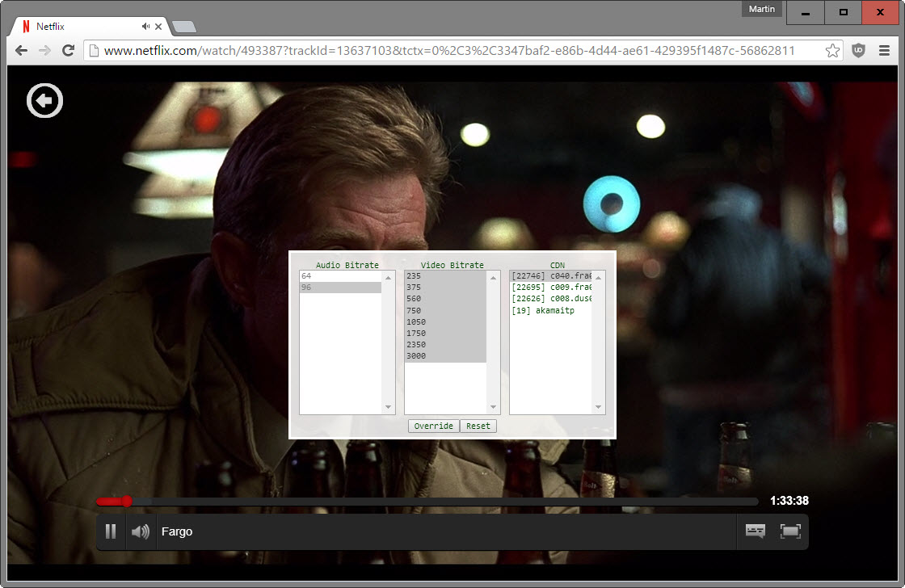905x588 pixels.
Task: Close the Chrome window
Action: click(x=880, y=12)
